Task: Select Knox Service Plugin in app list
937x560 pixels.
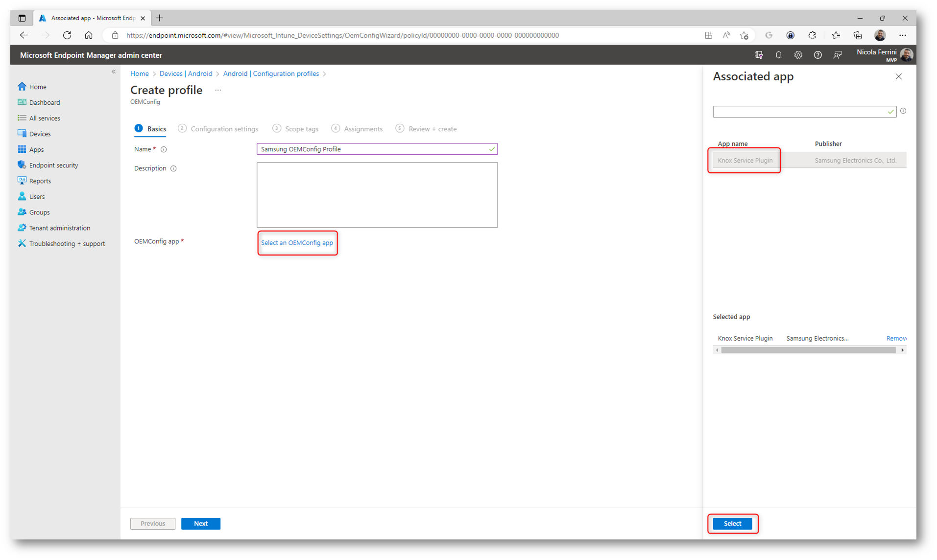Action: point(745,161)
